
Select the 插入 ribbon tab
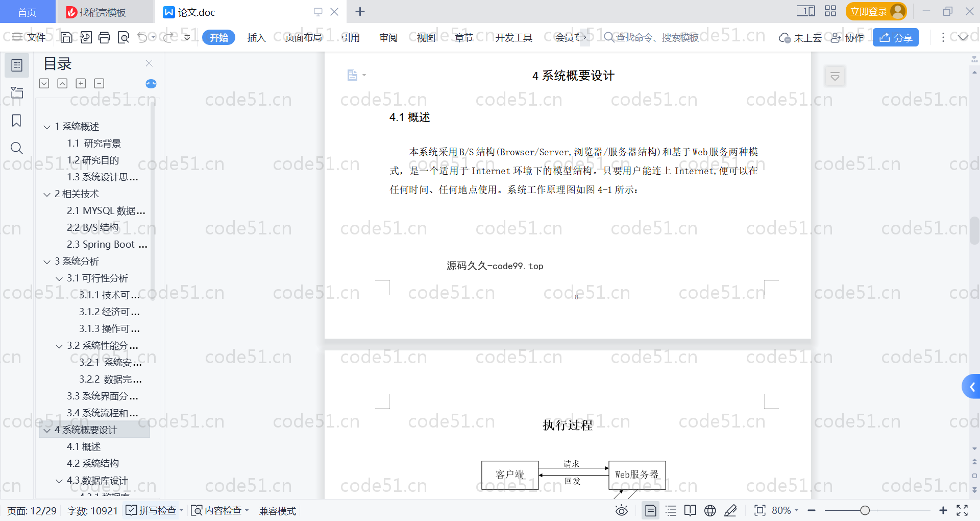[x=256, y=37]
